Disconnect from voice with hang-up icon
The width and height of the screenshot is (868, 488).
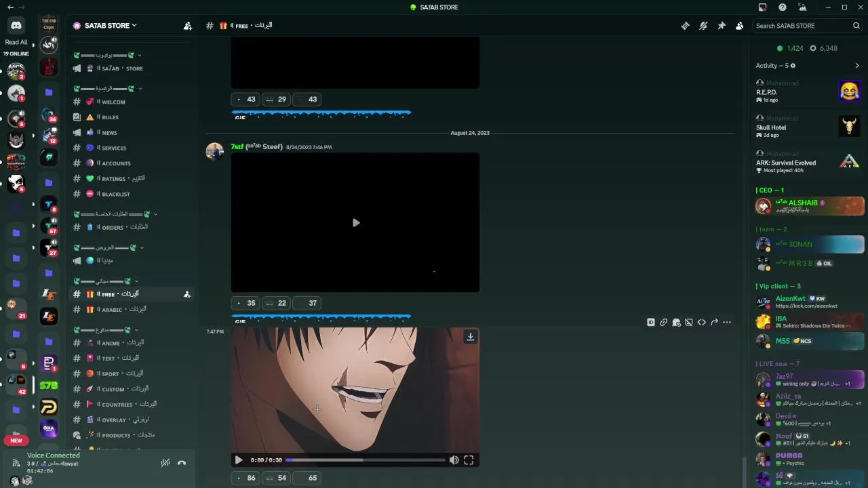[182, 463]
